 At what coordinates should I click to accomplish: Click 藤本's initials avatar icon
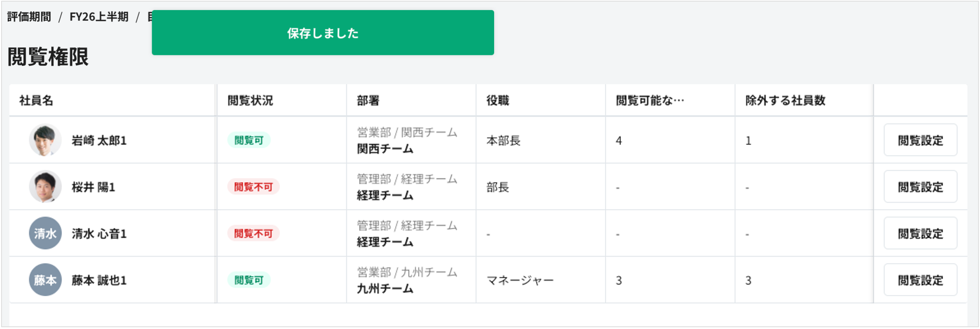(x=44, y=280)
